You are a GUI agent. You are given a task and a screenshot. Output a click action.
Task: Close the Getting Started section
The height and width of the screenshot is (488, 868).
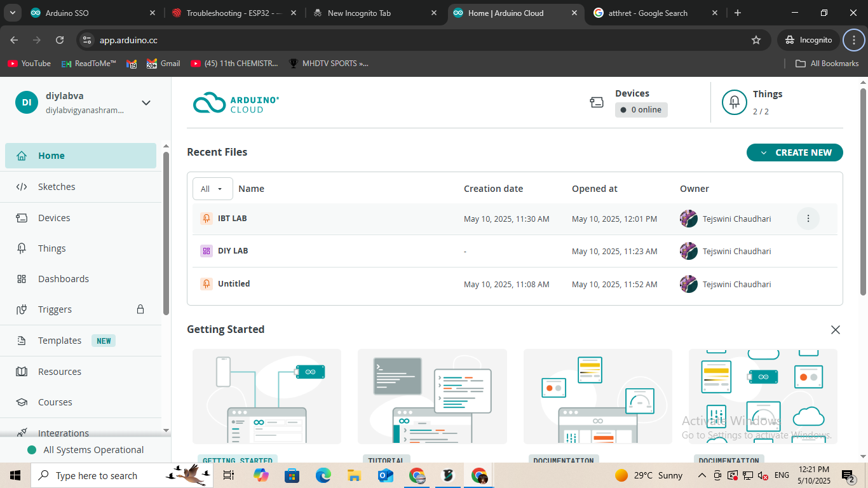(836, 330)
